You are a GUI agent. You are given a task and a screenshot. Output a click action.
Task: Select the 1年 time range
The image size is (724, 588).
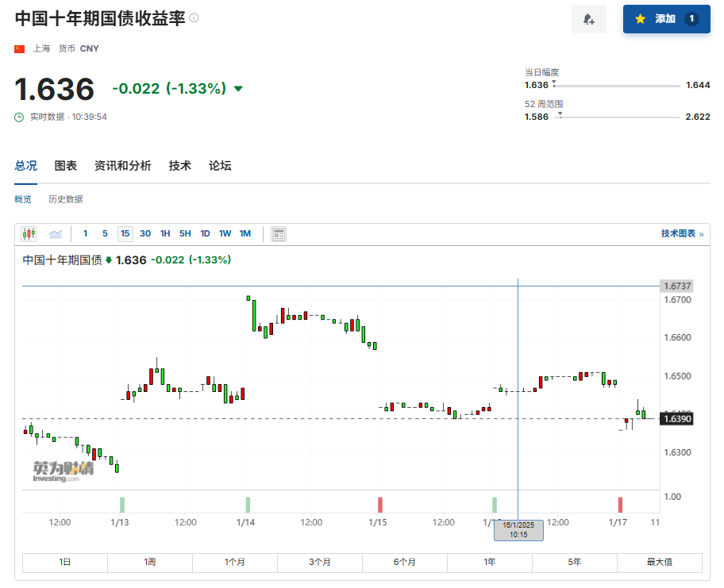click(490, 562)
